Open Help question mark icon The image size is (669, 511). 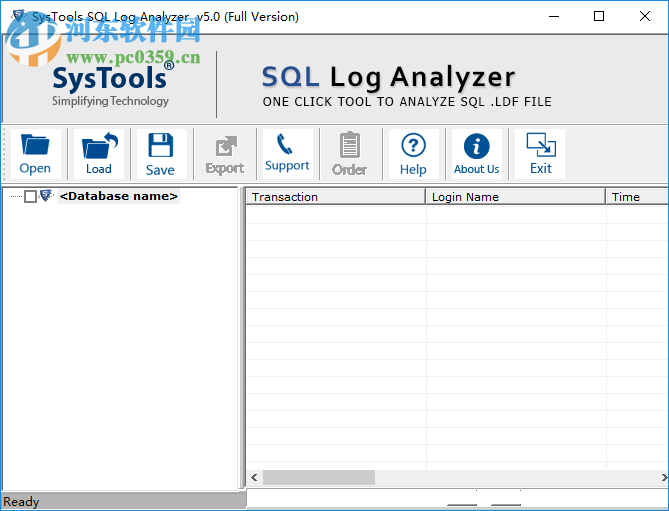pos(413,154)
